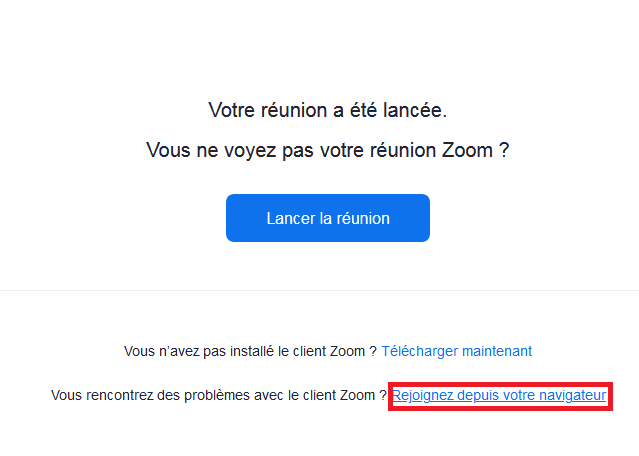
Task: Choose "Télécharger maintenant" to install Zoom
Action: [457, 351]
